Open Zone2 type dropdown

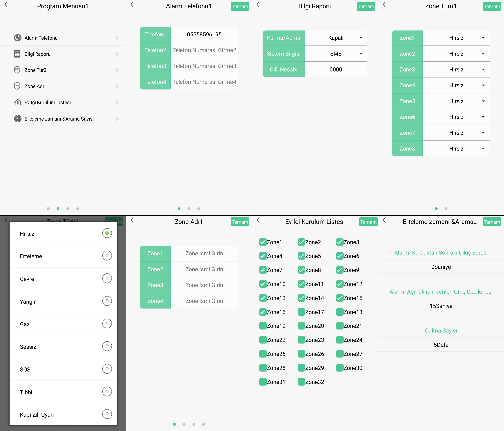click(x=456, y=54)
